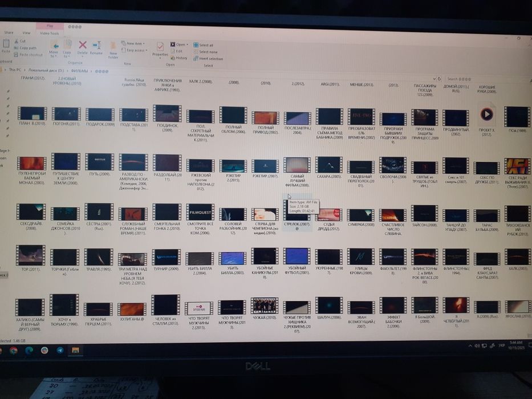Select the ТАЙСОН.(2008) video file
The width and height of the screenshot is (532, 399).
(424, 217)
